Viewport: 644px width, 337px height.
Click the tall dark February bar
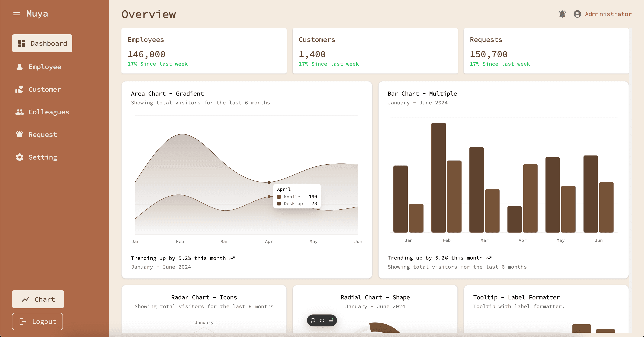pyautogui.click(x=439, y=177)
